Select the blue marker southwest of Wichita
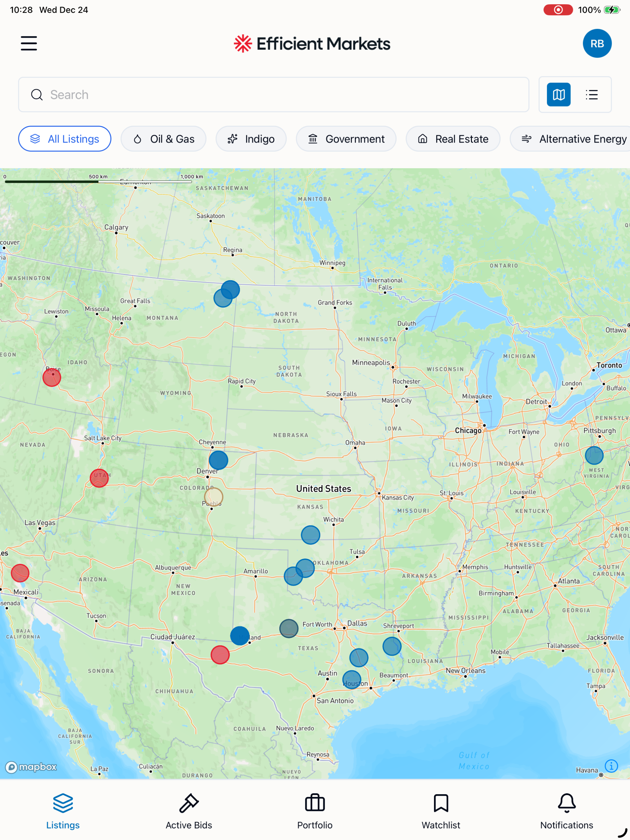 pos(310,535)
